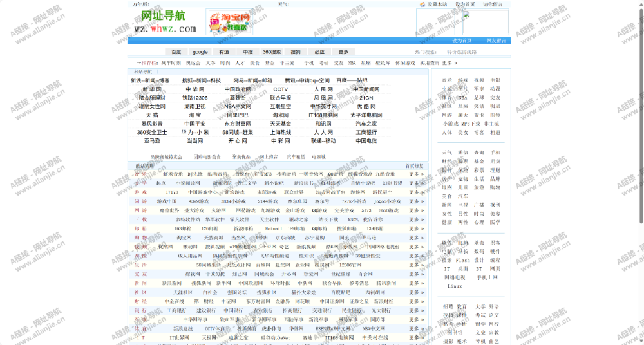This screenshot has height=345, width=644.
Task: Expand 更多 » in the 音乐 row
Action: (x=416, y=174)
